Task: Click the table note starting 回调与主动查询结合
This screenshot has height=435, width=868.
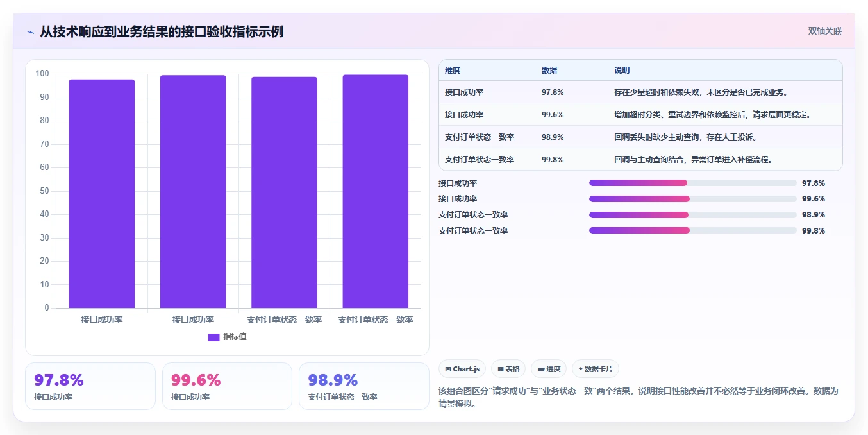Action: (693, 160)
